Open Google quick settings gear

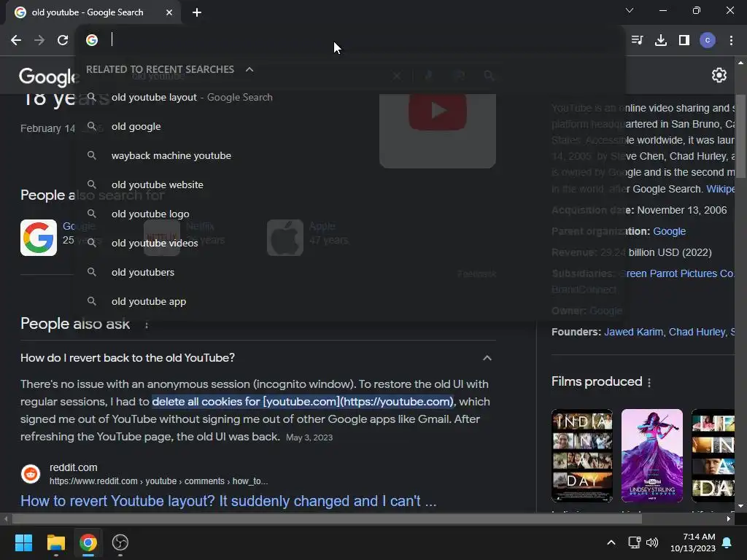coord(719,75)
